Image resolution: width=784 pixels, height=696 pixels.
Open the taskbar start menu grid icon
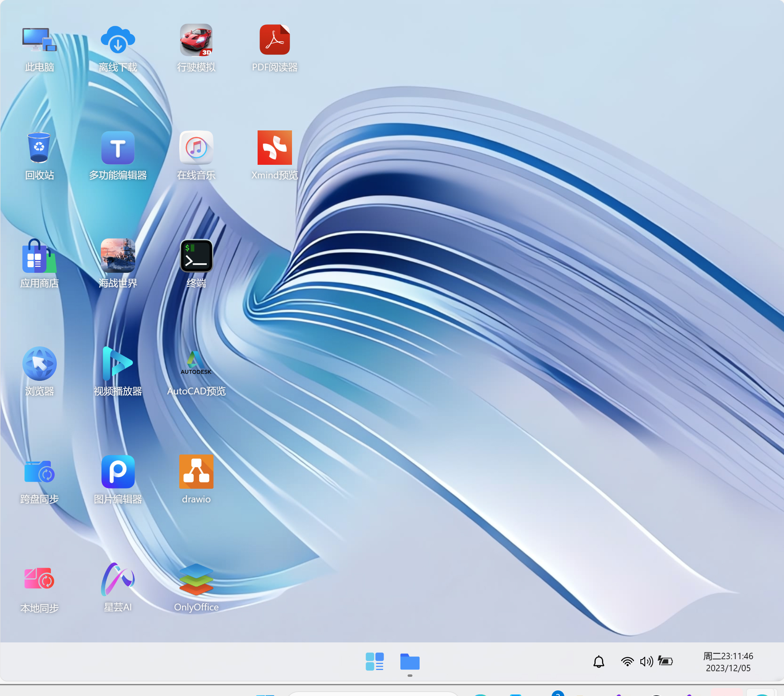click(374, 662)
